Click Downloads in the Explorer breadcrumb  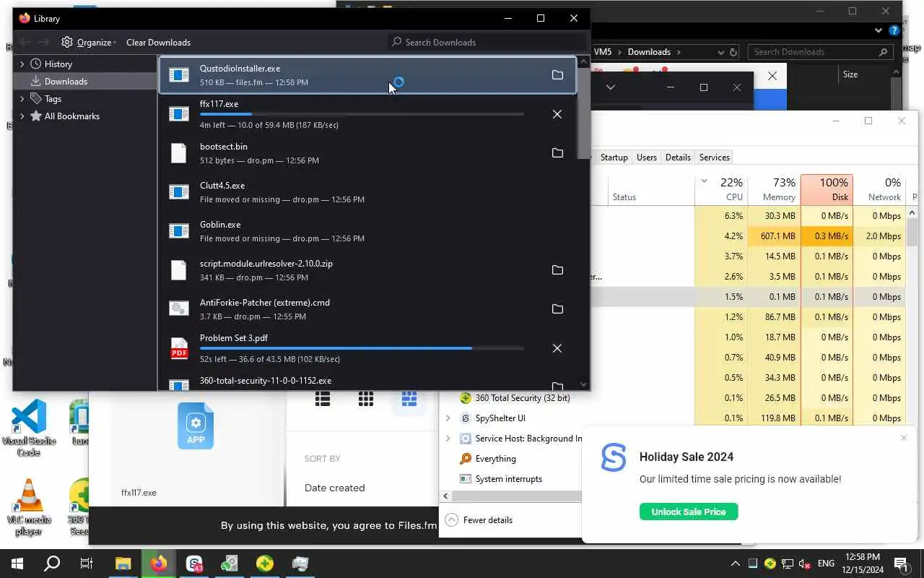[x=649, y=52]
